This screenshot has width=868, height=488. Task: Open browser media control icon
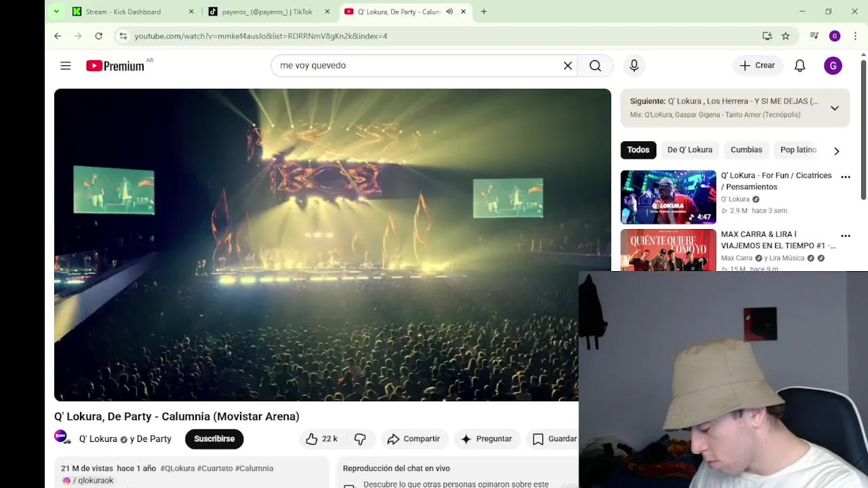tap(814, 36)
